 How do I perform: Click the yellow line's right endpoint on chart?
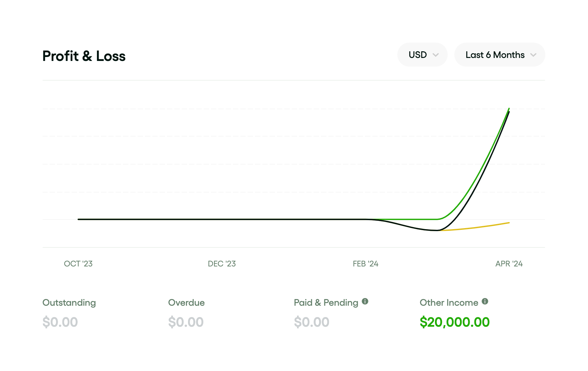(x=509, y=223)
